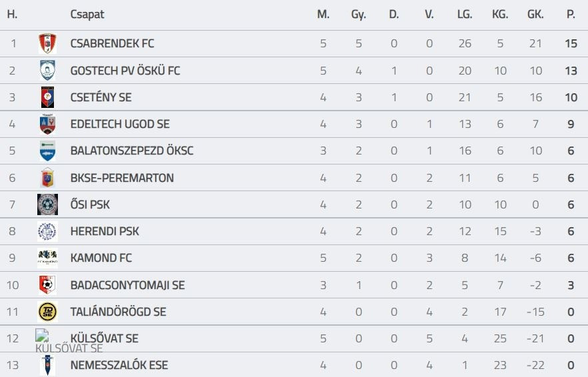The width and height of the screenshot is (588, 377).
Task: Click the Edeltech Ugod SE crest
Action: click(47, 124)
